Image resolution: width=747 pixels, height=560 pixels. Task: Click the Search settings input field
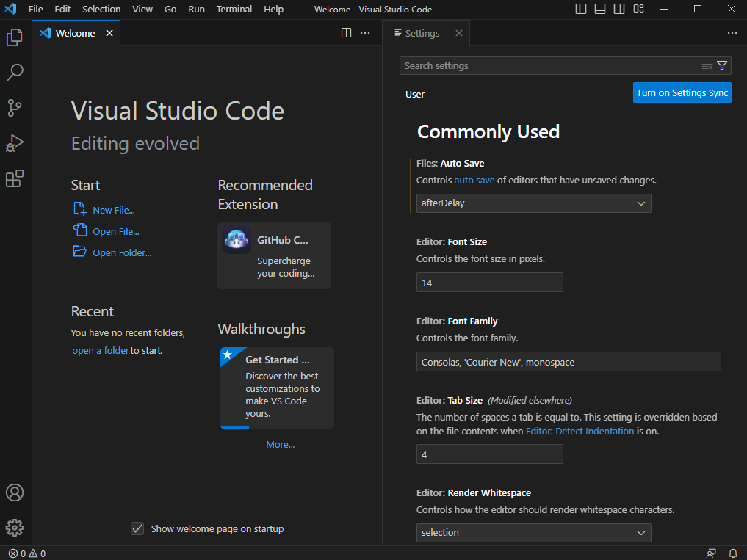pos(550,66)
